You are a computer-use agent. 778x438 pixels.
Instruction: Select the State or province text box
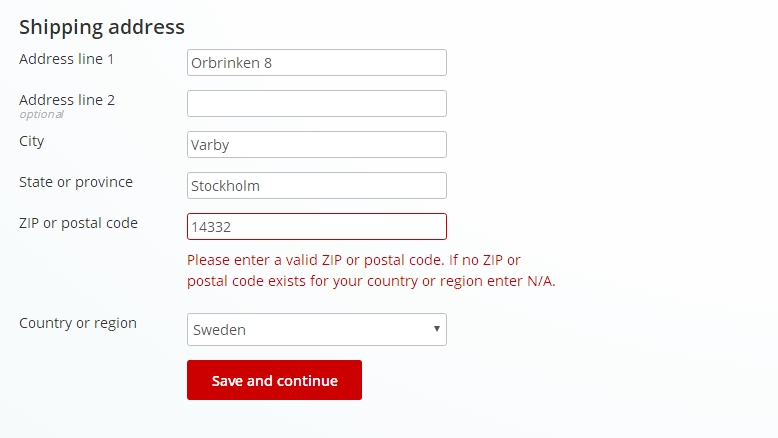(316, 186)
